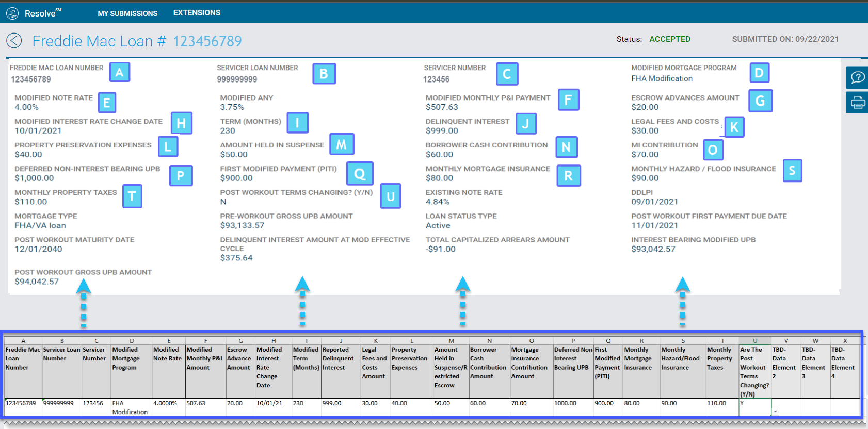Select the spreadsheet cell with 507.63

205,407
